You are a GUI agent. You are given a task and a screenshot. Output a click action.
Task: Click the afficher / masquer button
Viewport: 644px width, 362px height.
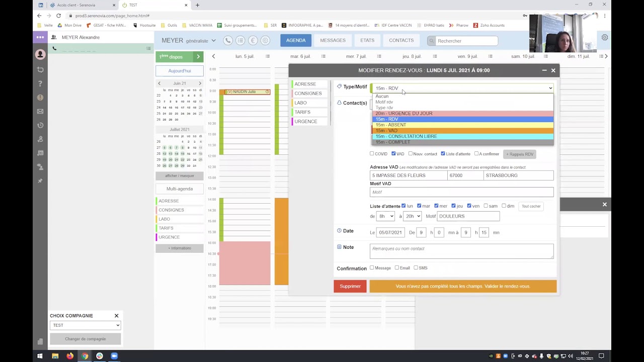pyautogui.click(x=180, y=176)
